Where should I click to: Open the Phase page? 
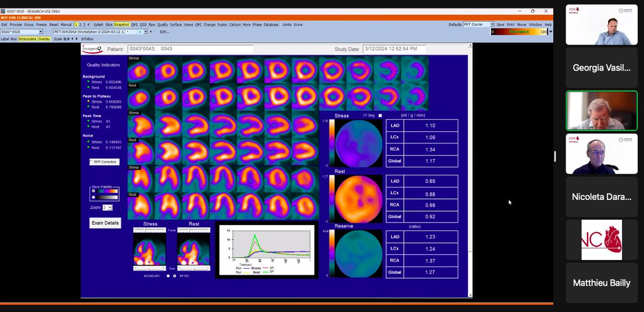tap(257, 25)
